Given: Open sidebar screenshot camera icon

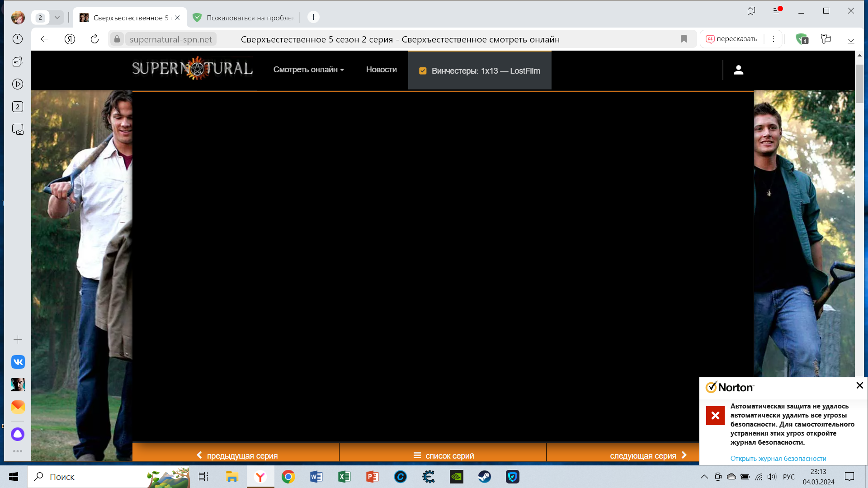Looking at the screenshot, I should click(18, 130).
